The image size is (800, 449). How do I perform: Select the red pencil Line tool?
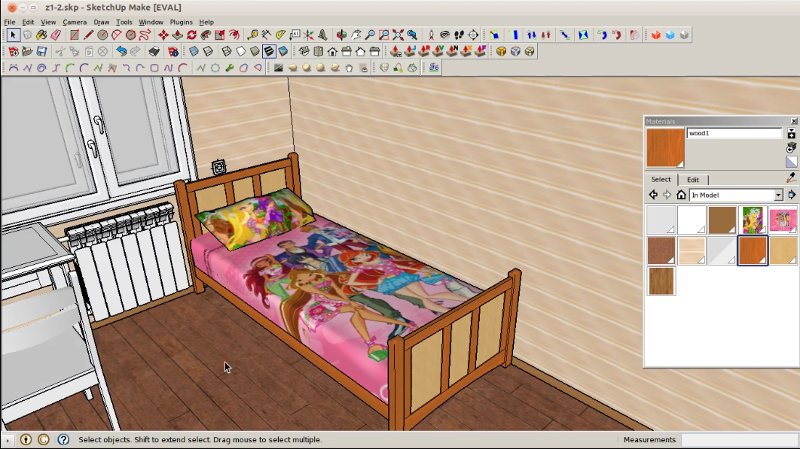click(88, 35)
